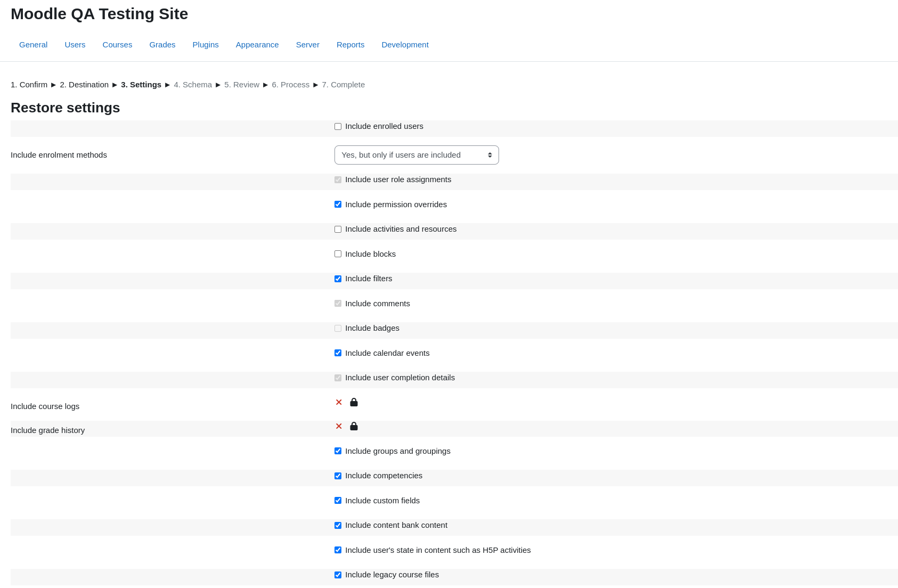The width and height of the screenshot is (898, 588).
Task: Click the '6. Process' step text
Action: [291, 85]
